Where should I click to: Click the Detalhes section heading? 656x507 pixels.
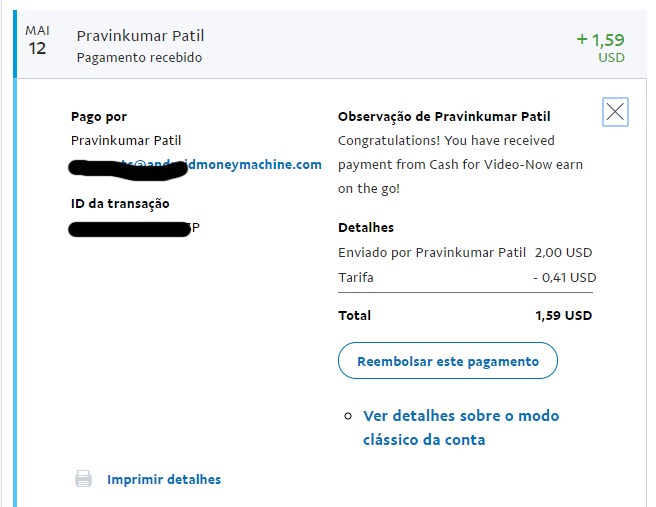click(x=366, y=228)
